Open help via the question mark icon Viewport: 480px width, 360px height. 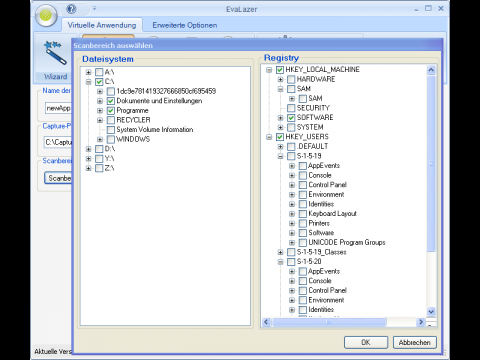pos(71,9)
